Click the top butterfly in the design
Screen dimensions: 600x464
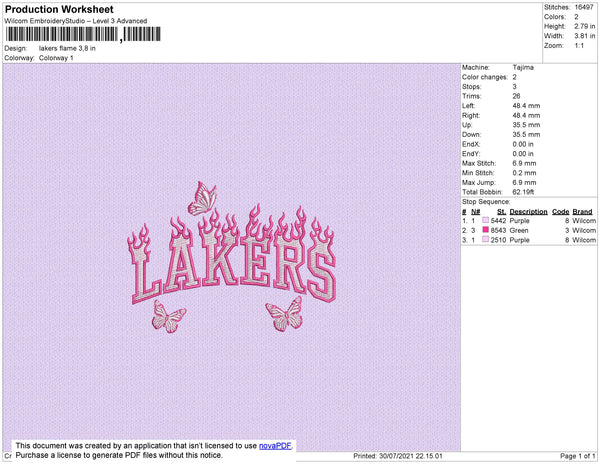click(202, 199)
